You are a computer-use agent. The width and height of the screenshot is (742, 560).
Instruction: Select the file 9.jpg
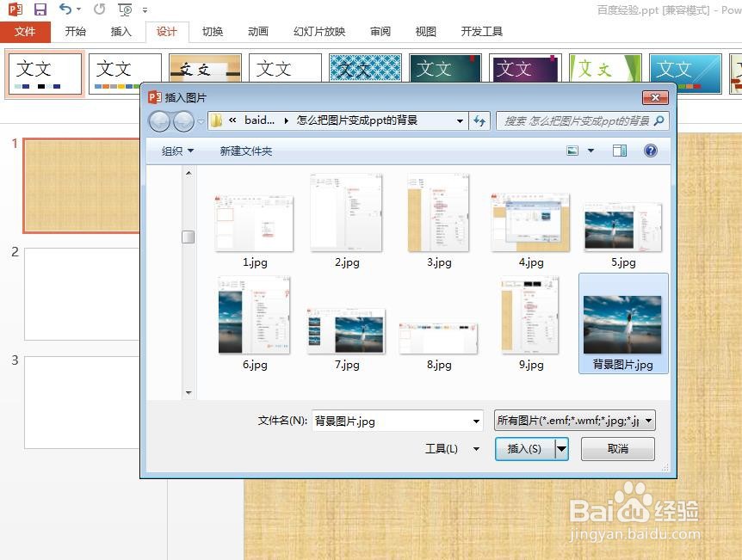point(530,324)
